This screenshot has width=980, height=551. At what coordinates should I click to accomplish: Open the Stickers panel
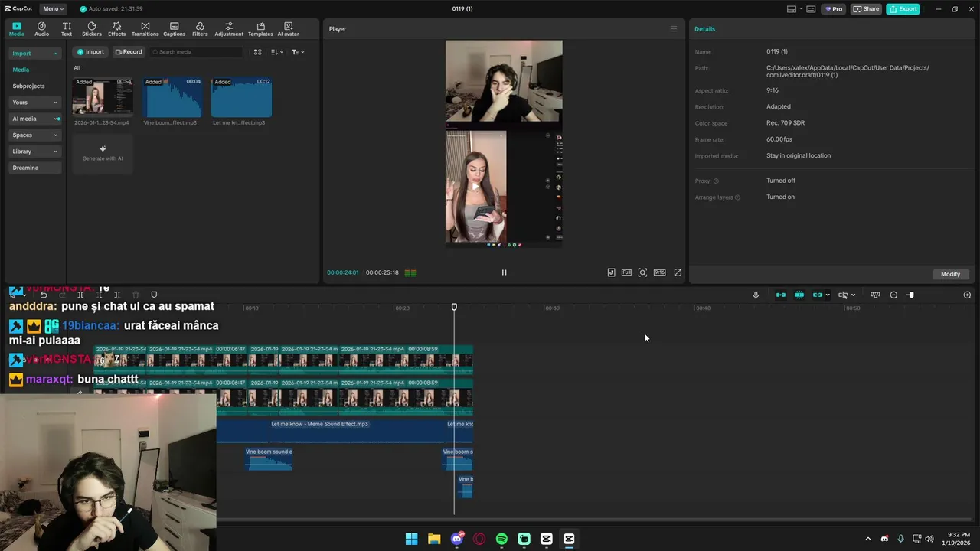click(92, 29)
